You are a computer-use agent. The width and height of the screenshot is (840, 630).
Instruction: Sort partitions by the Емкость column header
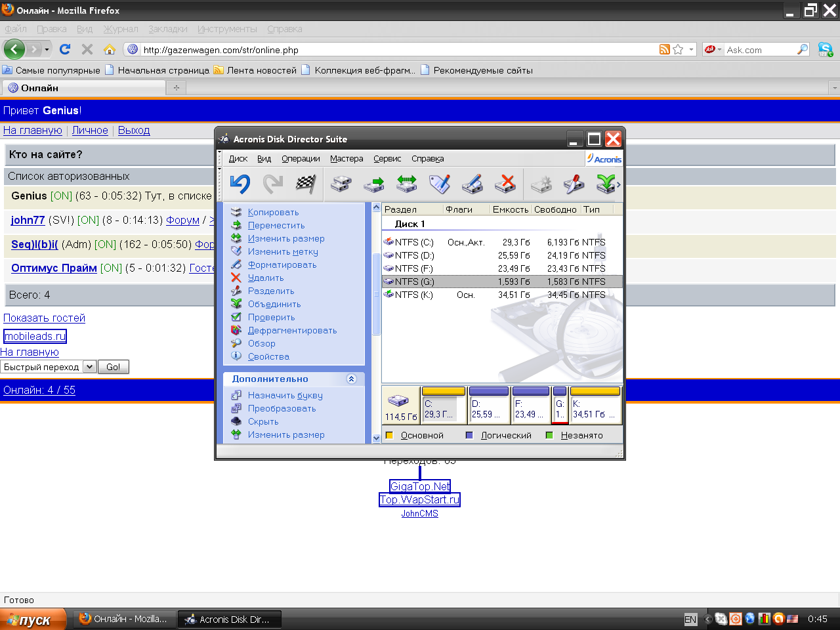pyautogui.click(x=511, y=209)
